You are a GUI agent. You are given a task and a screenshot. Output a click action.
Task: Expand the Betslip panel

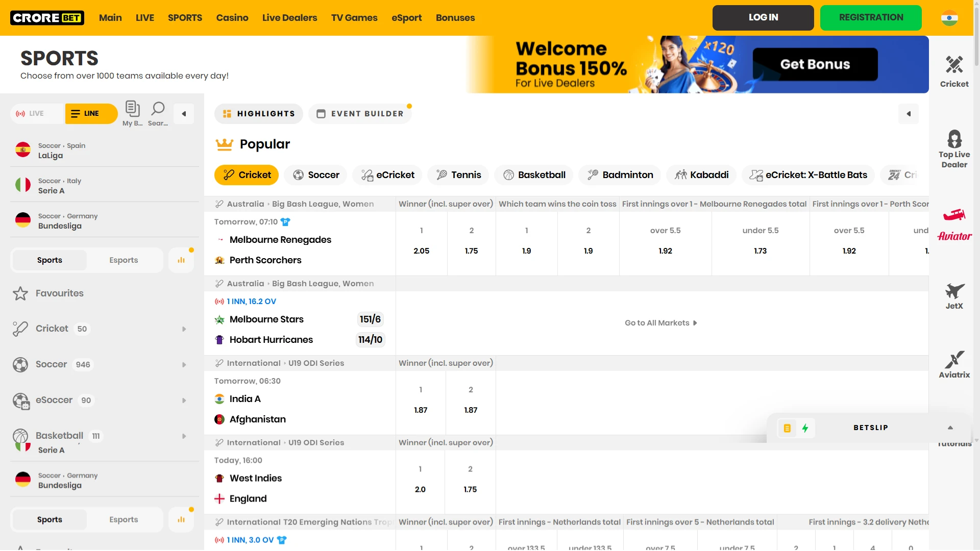[950, 428]
